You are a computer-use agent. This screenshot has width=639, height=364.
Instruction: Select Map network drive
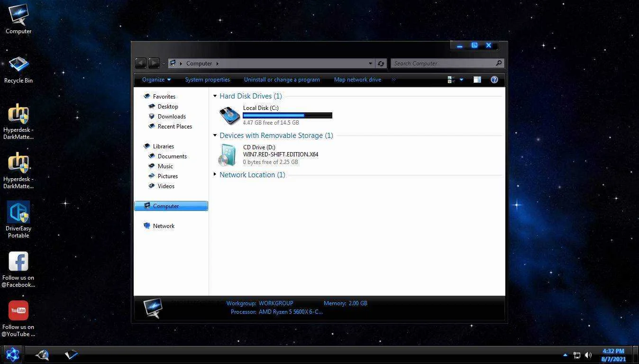(357, 80)
